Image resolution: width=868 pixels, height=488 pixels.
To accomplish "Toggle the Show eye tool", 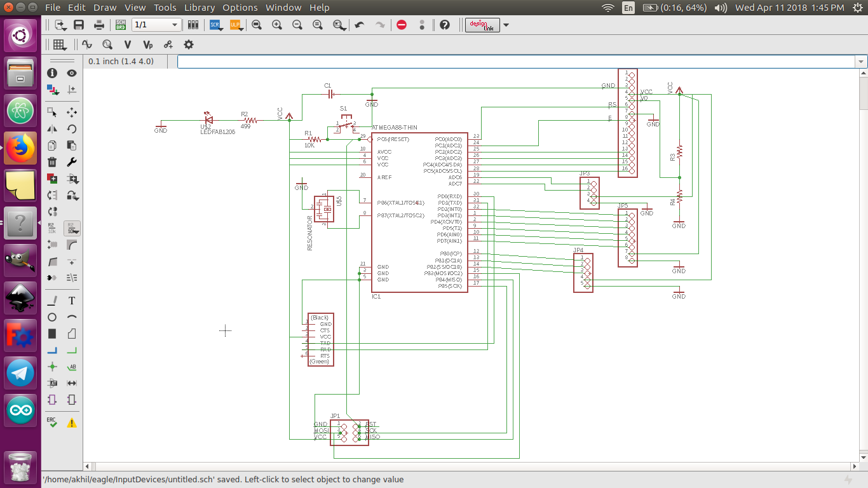I will (72, 73).
